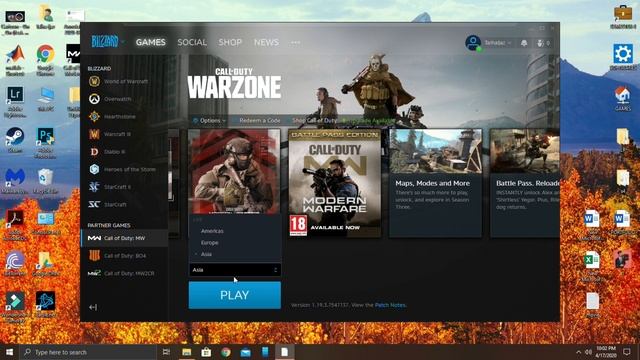This screenshot has height=360, width=640.
Task: Switch to the SHOP tab
Action: 230,42
